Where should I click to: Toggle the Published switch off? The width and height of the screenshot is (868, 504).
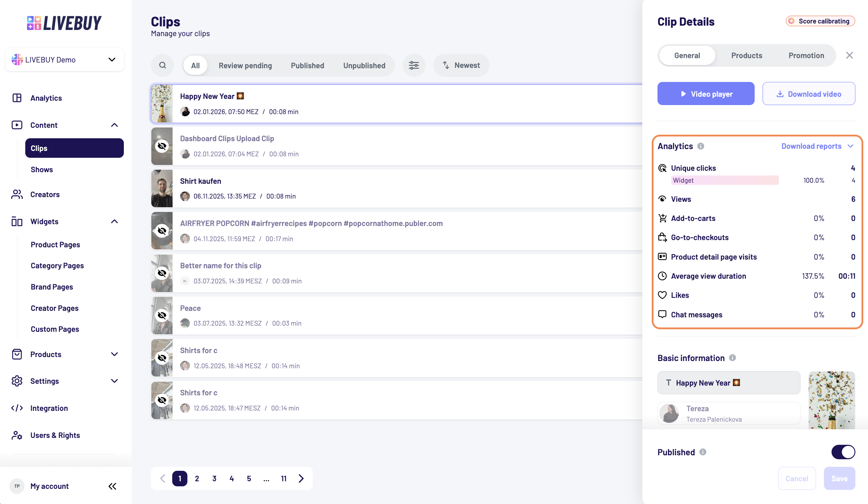[x=843, y=452]
